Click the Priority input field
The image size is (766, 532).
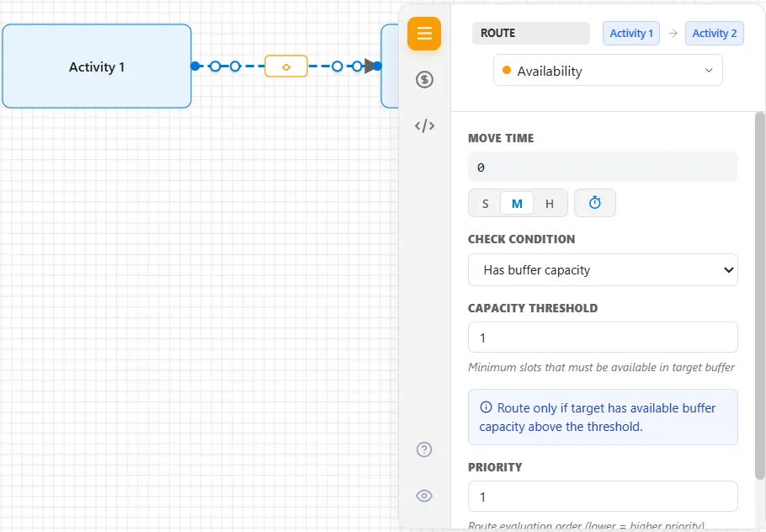603,497
